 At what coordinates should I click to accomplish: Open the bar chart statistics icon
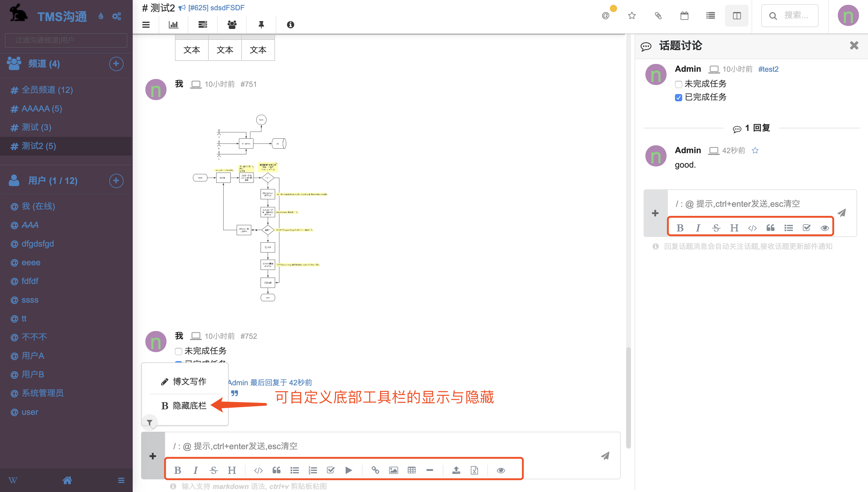pos(173,25)
